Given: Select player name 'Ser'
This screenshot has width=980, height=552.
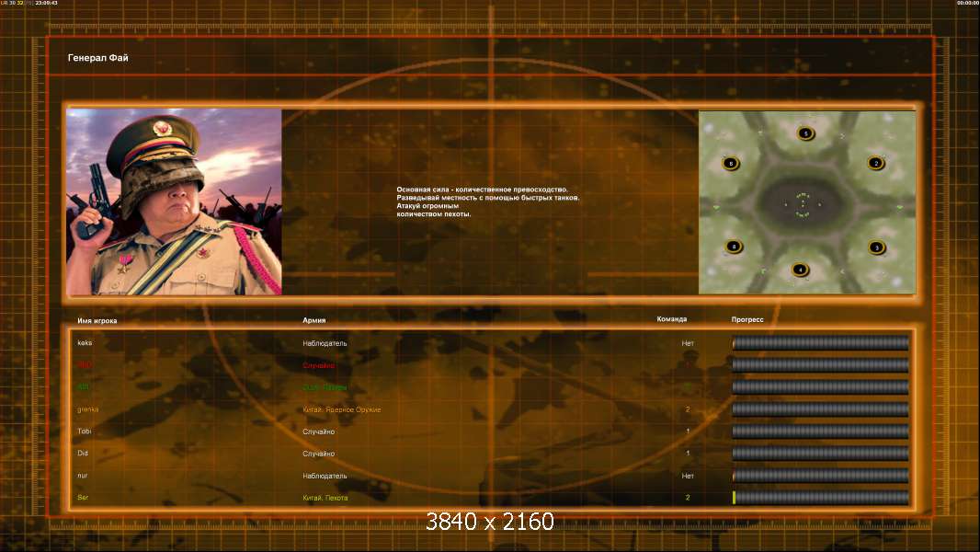Looking at the screenshot, I should pyautogui.click(x=83, y=498).
